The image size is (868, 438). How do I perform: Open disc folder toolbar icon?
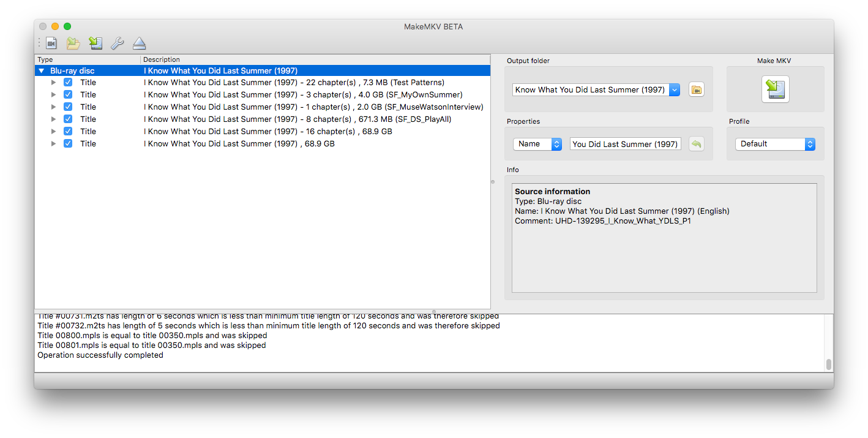coord(73,43)
